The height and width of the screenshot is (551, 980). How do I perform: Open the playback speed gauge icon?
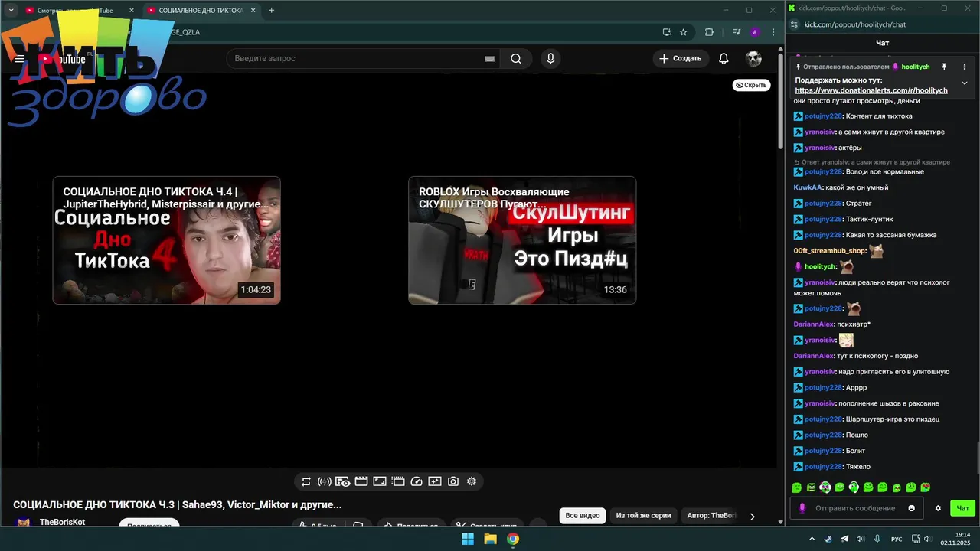click(x=416, y=481)
